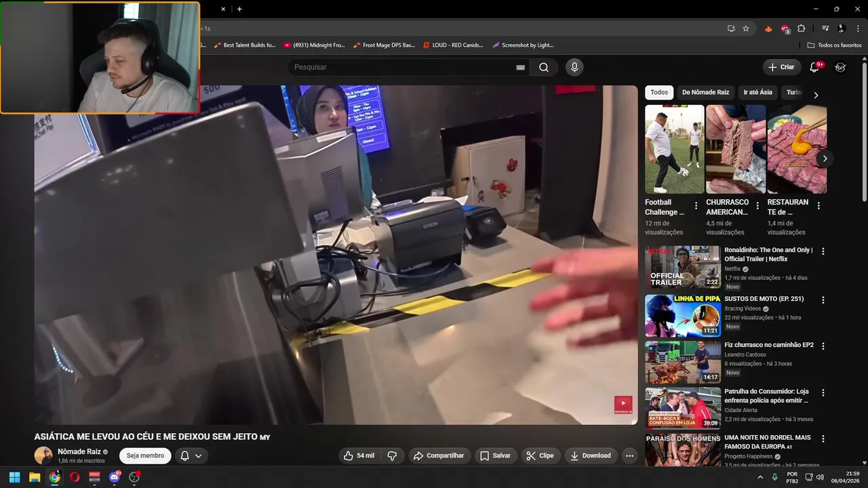Open Chrome profile avatar
Viewport: 868px width, 488px height.
tap(841, 28)
